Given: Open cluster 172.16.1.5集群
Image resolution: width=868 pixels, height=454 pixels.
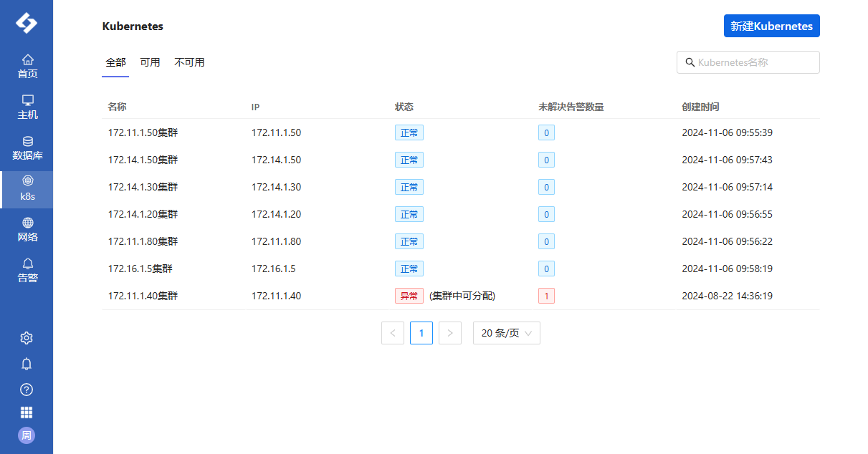Looking at the screenshot, I should [x=140, y=269].
